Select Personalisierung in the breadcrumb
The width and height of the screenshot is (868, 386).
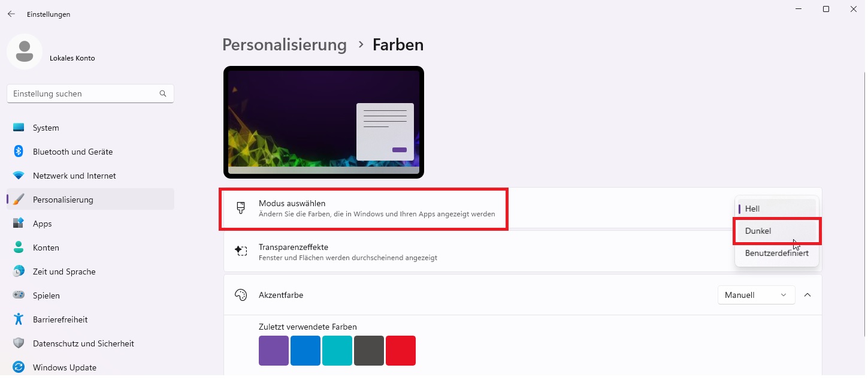click(284, 44)
